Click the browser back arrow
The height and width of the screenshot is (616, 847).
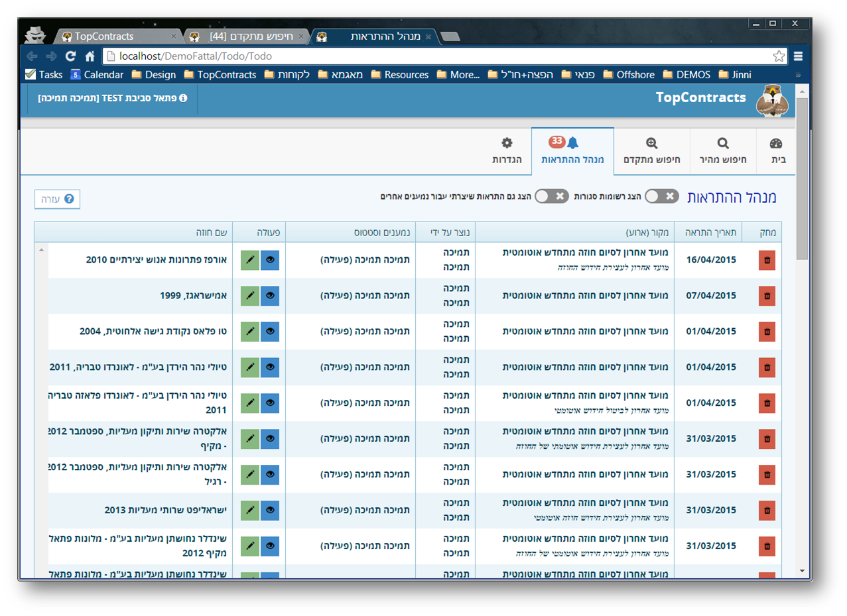[x=33, y=56]
